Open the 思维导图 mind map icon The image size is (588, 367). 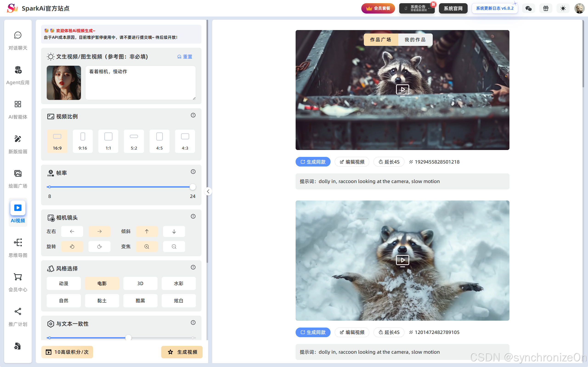pyautogui.click(x=18, y=242)
